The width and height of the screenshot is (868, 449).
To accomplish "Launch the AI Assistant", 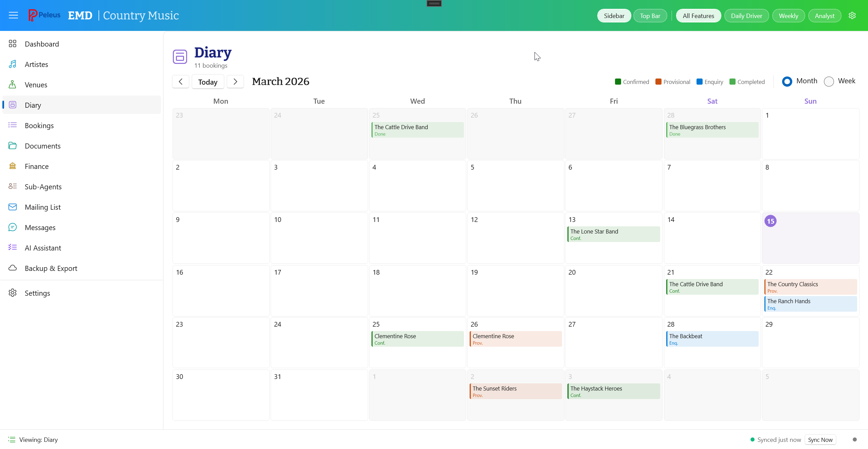I will coord(43,248).
